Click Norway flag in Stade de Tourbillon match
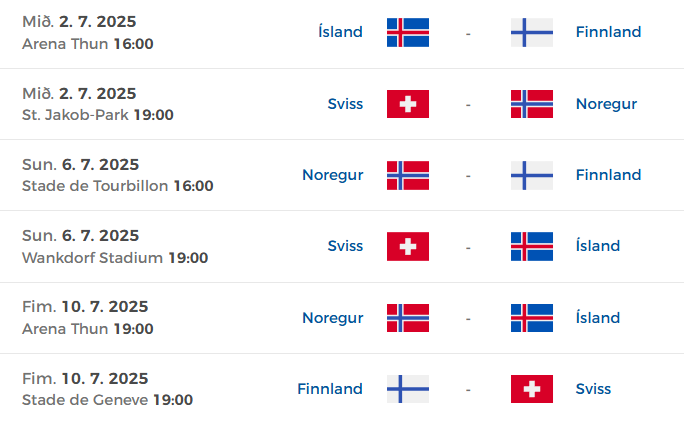The image size is (684, 423). 408,175
